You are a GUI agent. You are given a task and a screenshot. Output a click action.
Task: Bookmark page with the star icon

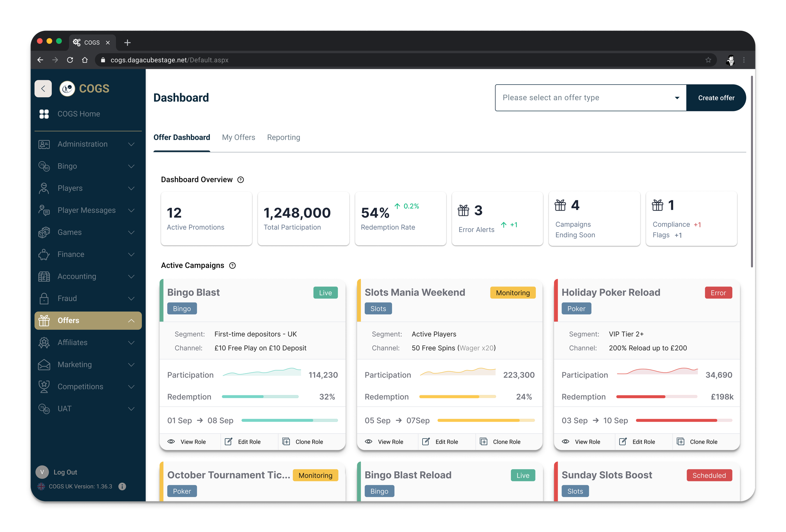[x=708, y=60]
